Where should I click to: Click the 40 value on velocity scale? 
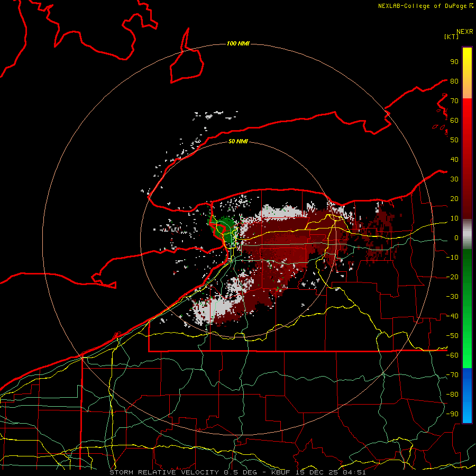tap(454, 159)
